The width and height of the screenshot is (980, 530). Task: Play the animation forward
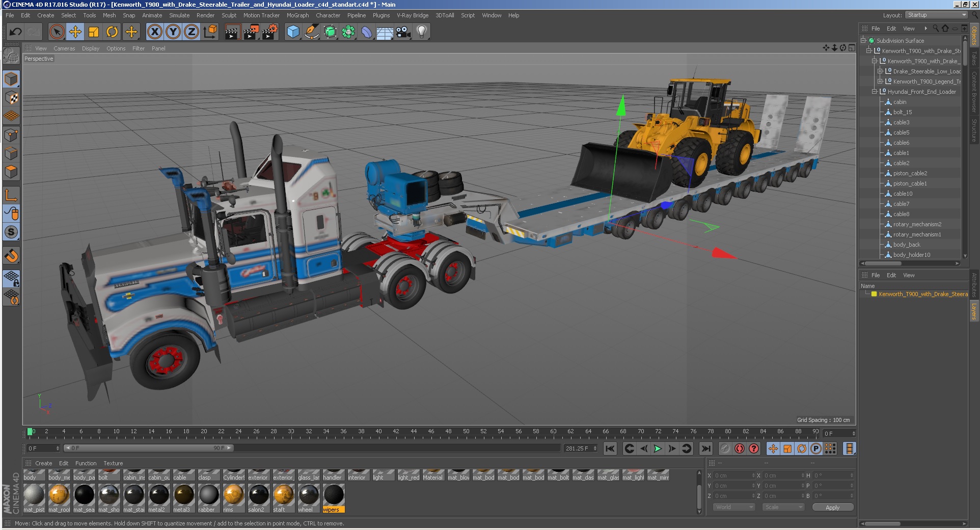tap(658, 448)
